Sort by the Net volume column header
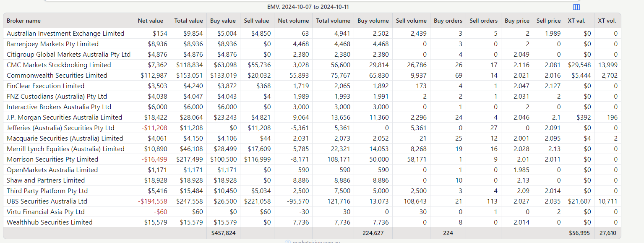Screen dimensions: 644x243 [293, 21]
